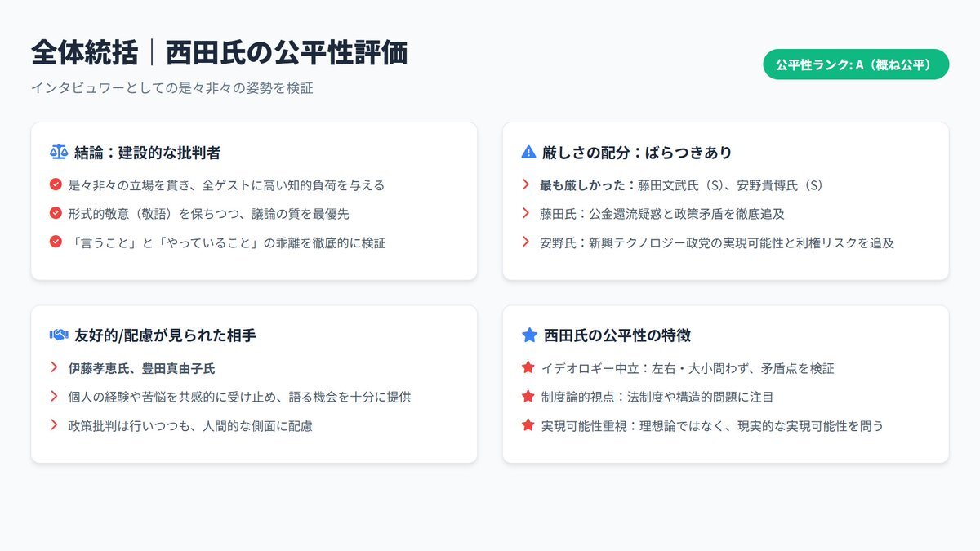Image resolution: width=980 pixels, height=551 pixels.
Task: Click the slide title 全体統括｜西田氏の公平性評価
Action: click(x=219, y=53)
